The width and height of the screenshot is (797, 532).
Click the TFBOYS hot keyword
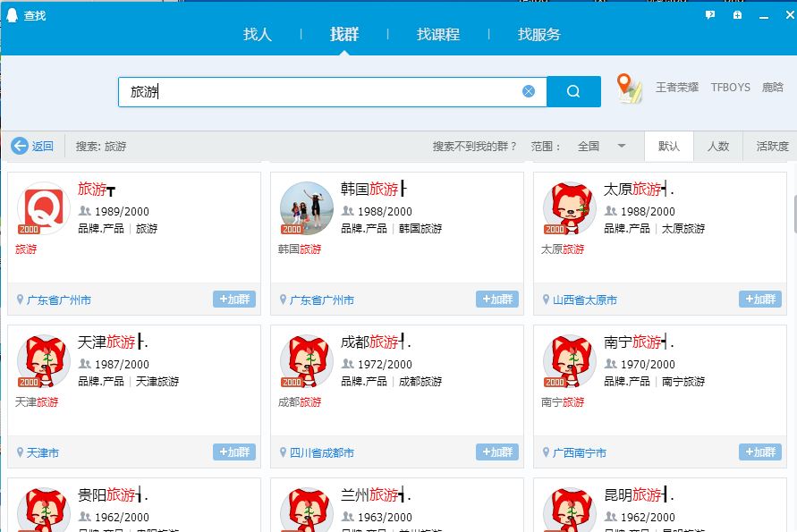pos(731,88)
